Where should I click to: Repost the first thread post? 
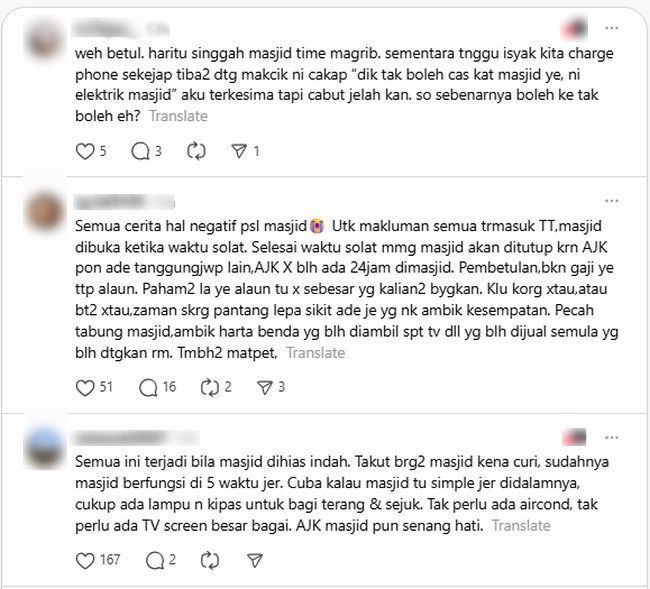point(196,151)
